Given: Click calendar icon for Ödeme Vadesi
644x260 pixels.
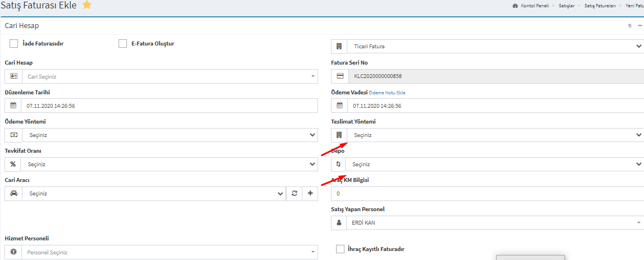Looking at the screenshot, I should (339, 106).
